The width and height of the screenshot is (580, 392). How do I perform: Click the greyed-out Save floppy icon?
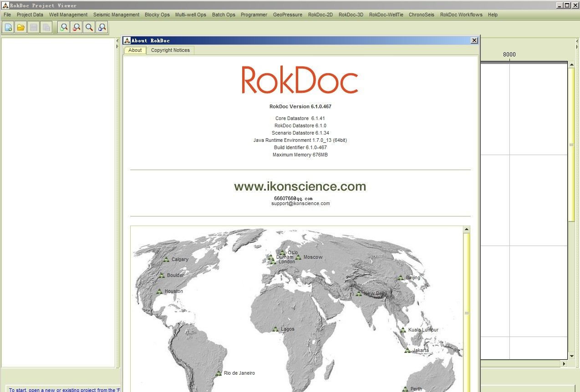click(x=34, y=27)
